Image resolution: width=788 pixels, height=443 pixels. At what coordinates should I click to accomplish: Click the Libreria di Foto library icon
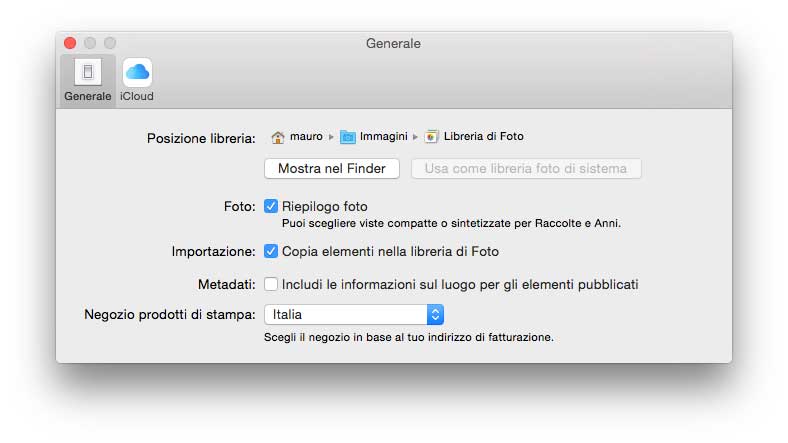tap(431, 137)
